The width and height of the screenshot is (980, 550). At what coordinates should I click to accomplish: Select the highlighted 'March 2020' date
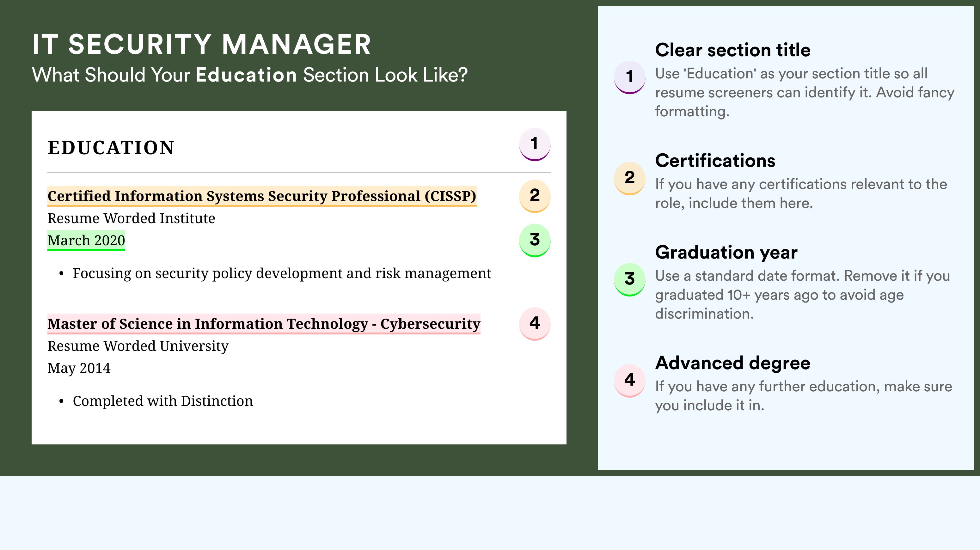coord(86,240)
